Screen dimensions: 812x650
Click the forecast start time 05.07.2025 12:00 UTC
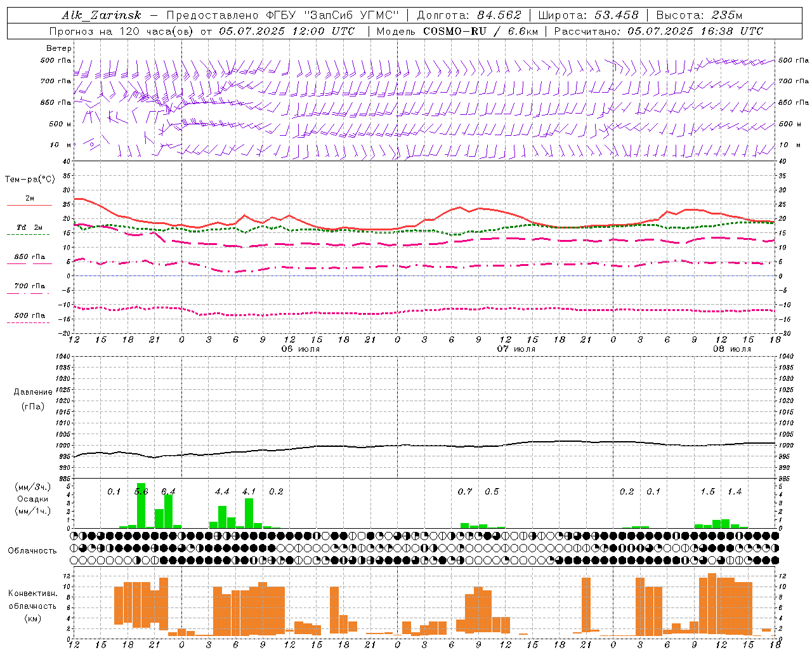point(287,31)
